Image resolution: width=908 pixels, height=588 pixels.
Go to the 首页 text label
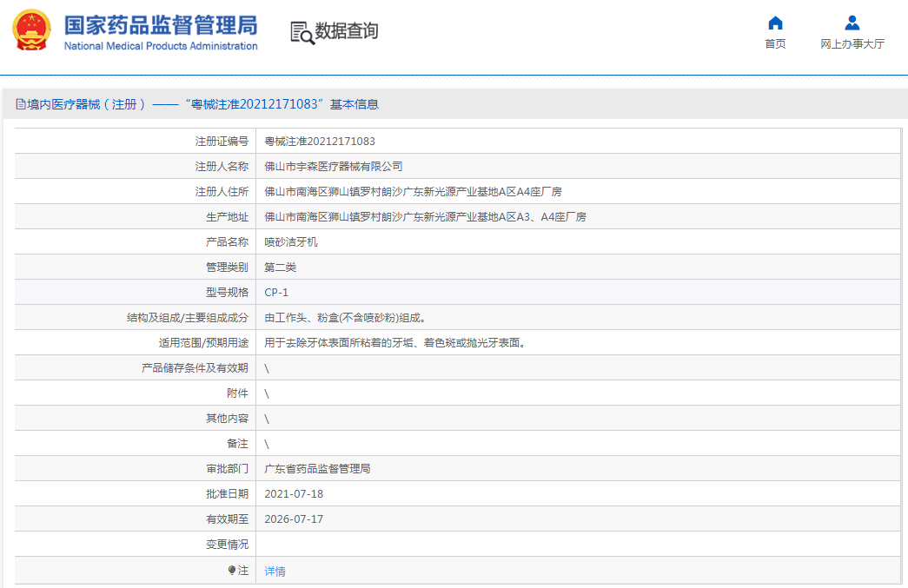(x=775, y=44)
